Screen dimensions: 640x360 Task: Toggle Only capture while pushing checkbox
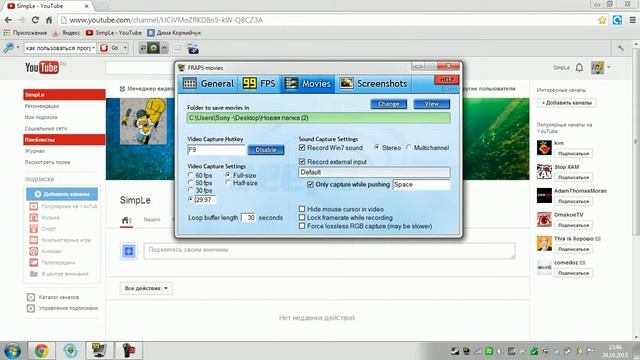point(311,184)
